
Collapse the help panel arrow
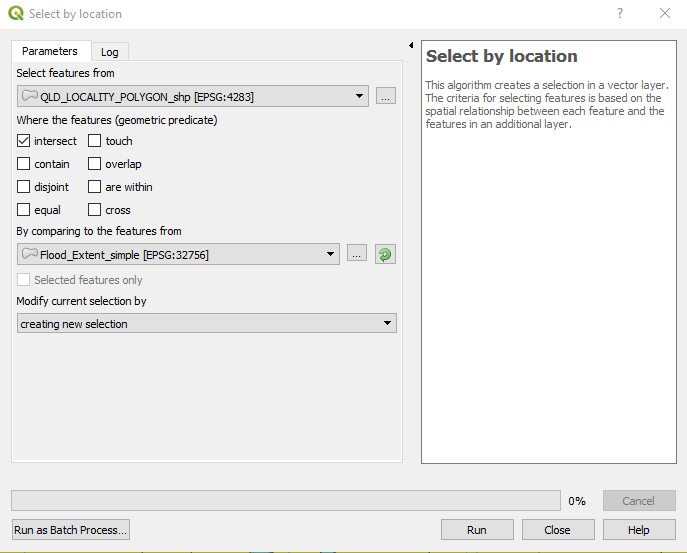point(411,46)
